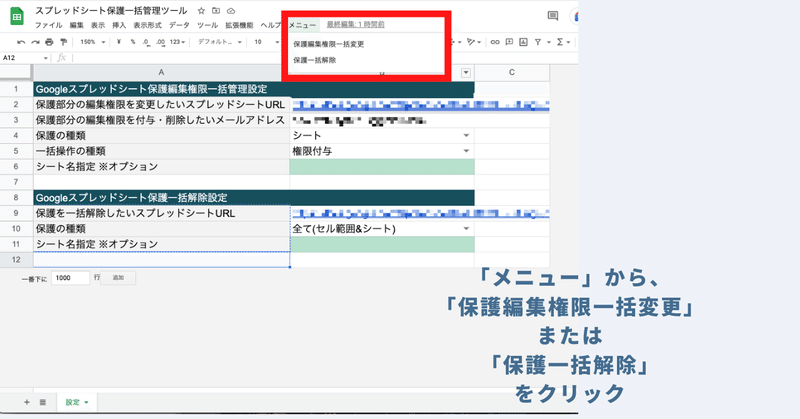Open the text rotation dropdown
The height and width of the screenshot is (419, 800).
click(x=474, y=42)
